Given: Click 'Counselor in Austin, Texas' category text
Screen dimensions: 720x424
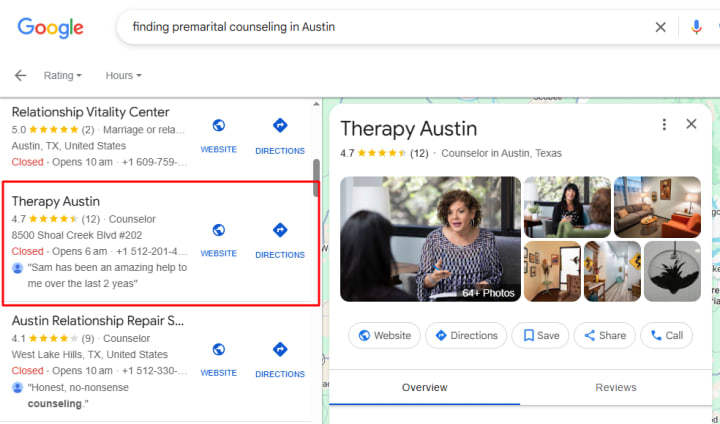Looking at the screenshot, I should (501, 153).
